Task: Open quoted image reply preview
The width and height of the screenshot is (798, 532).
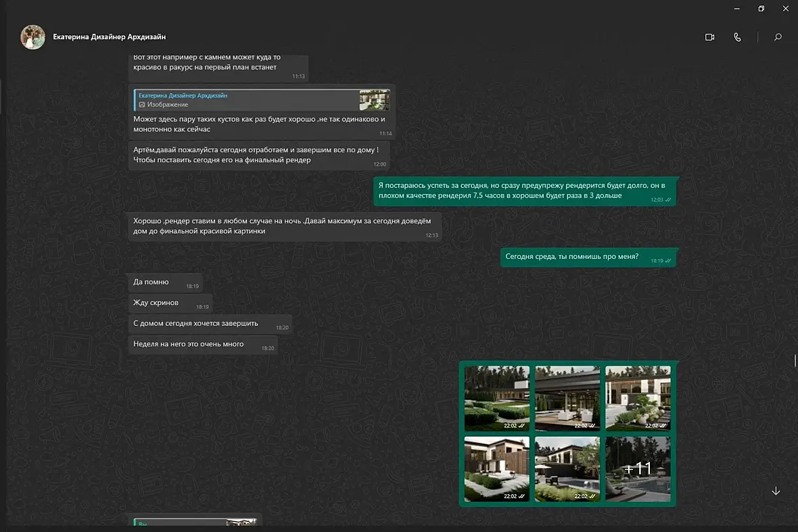Action: 262,99
